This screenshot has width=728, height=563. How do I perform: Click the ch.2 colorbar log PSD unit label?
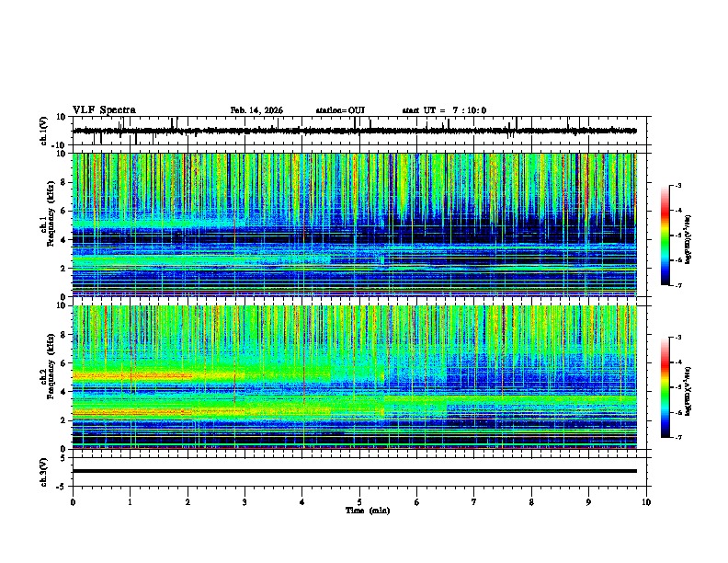(x=688, y=391)
